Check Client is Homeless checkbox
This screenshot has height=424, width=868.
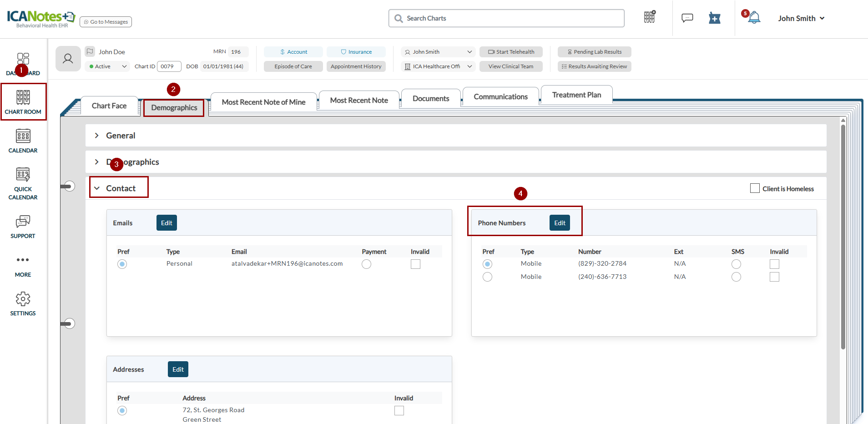(x=755, y=188)
